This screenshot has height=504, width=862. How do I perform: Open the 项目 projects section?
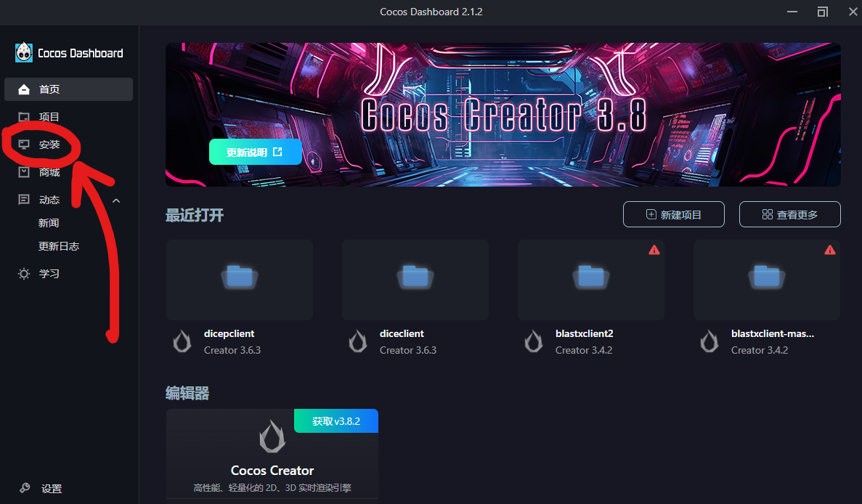point(48,116)
